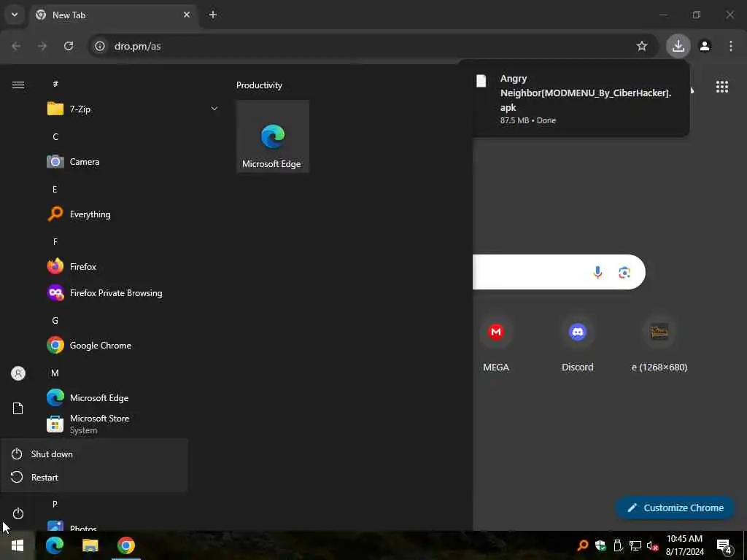Click the C letter section header
Image resolution: width=747 pixels, height=560 pixels.
point(55,136)
